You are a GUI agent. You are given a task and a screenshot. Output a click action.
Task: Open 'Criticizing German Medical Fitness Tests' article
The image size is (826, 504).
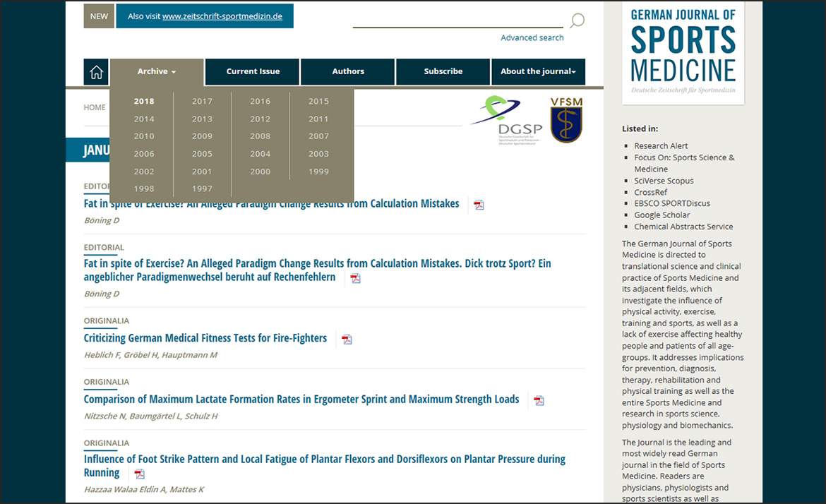tap(205, 338)
